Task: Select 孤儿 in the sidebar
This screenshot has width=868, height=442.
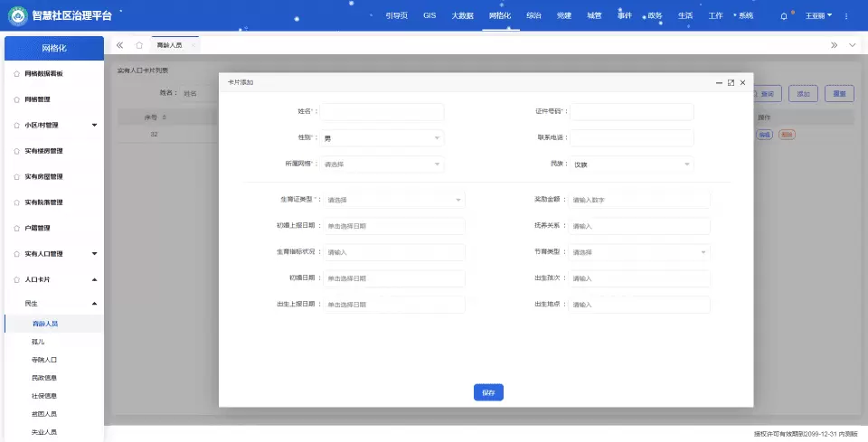Action: [38, 342]
